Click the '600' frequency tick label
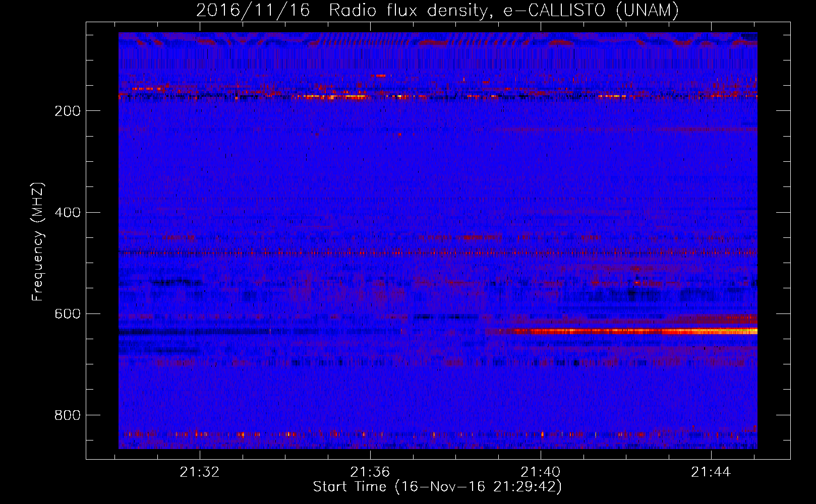The width and height of the screenshot is (816, 504). point(68,314)
